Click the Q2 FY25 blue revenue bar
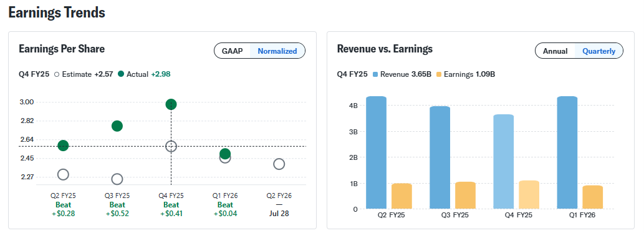 click(x=376, y=152)
